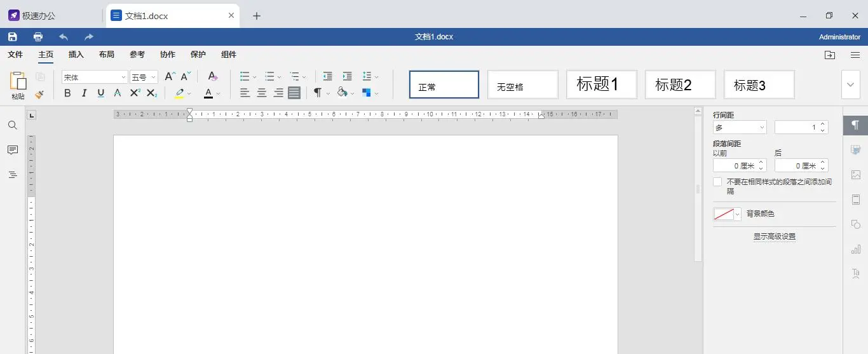Justify text alignment
868x354 pixels.
294,93
